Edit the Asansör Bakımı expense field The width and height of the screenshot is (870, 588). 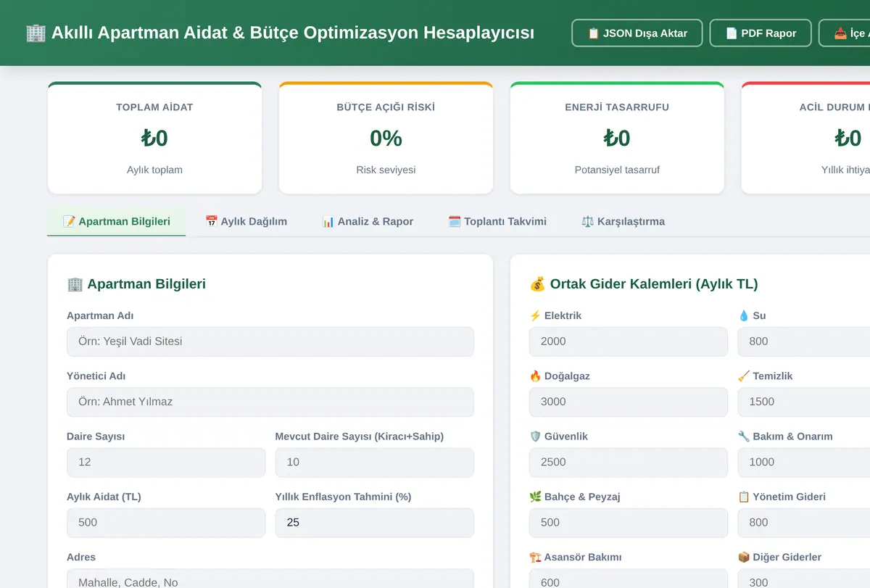point(629,579)
